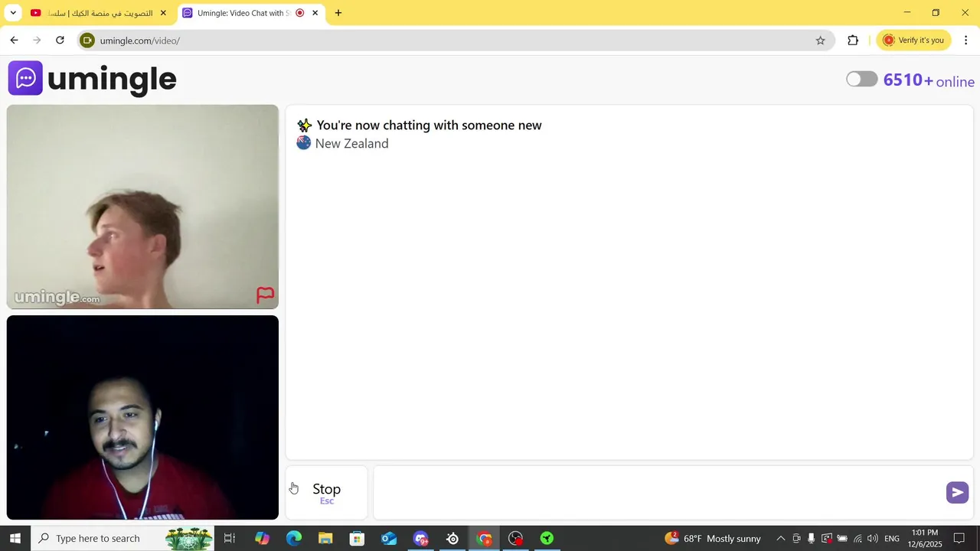Open the weather widget showing 68°F
Image resolution: width=980 pixels, height=551 pixels.
coord(713,539)
